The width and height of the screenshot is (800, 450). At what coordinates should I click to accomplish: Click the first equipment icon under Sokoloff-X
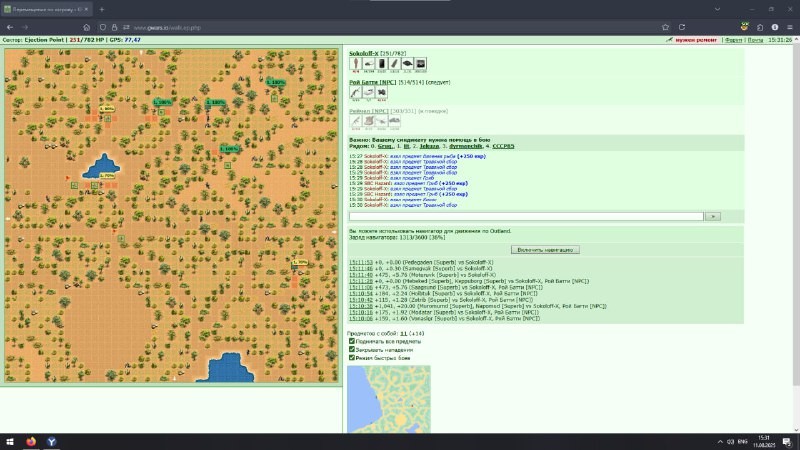(356, 64)
